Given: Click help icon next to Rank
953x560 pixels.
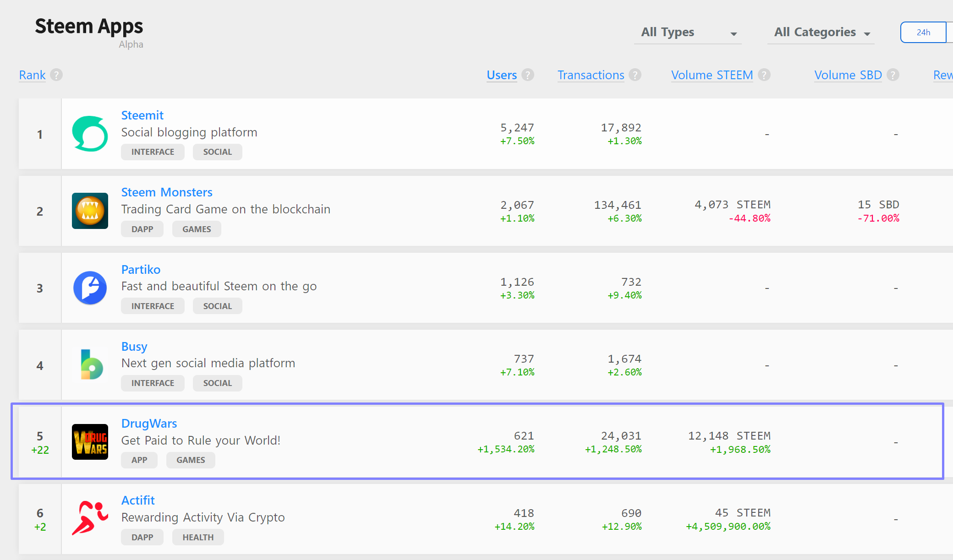Looking at the screenshot, I should pyautogui.click(x=56, y=75).
